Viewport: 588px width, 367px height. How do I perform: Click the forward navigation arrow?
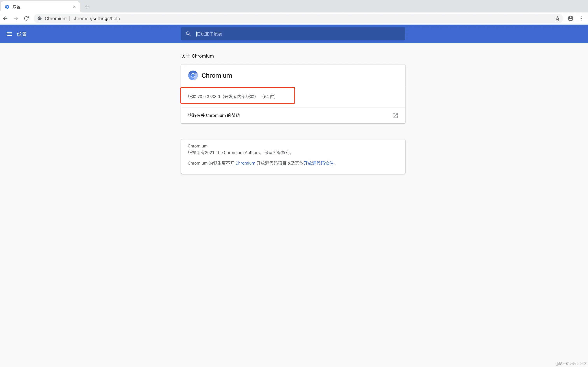tap(16, 18)
